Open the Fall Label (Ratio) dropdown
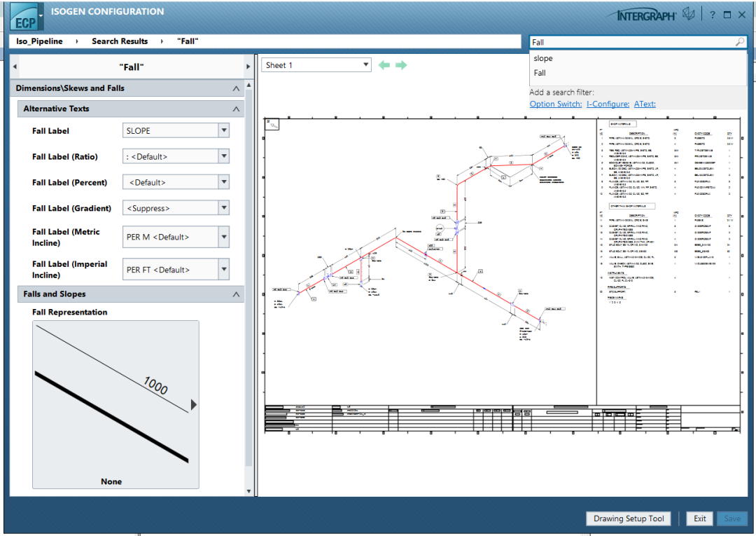Image resolution: width=756 pixels, height=536 pixels. pos(224,156)
